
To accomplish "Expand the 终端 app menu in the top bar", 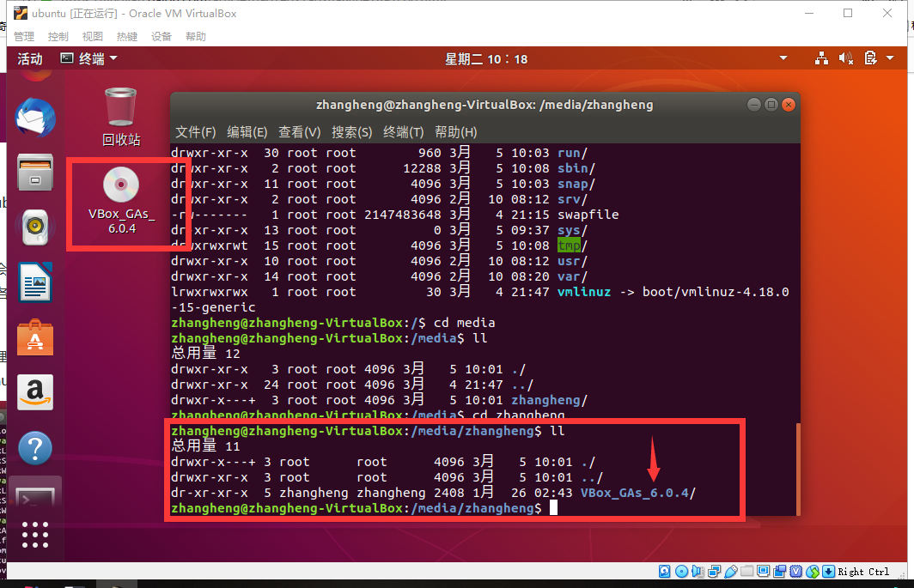I will click(89, 58).
